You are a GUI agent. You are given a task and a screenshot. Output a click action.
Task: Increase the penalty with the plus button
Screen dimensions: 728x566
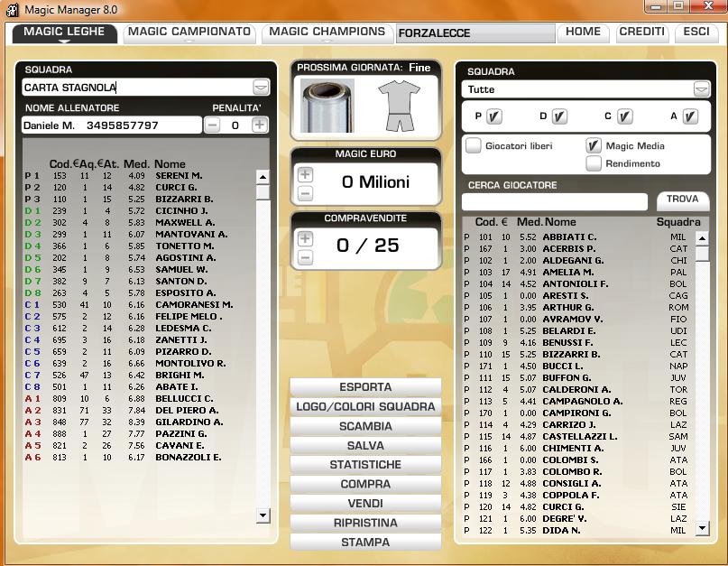coord(260,125)
